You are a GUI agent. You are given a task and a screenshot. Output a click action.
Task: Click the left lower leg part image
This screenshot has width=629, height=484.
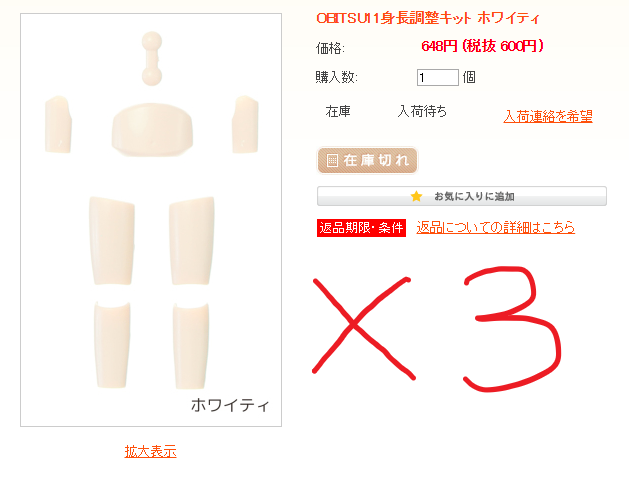coord(112,345)
